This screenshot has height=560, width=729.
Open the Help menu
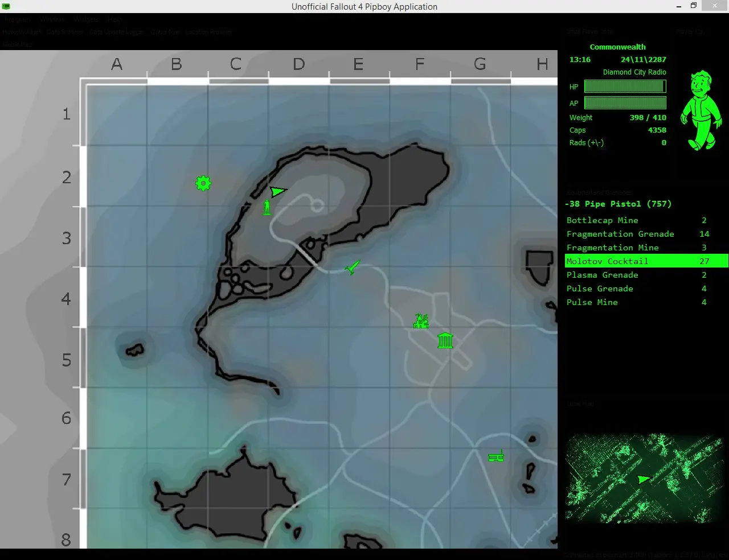point(114,19)
